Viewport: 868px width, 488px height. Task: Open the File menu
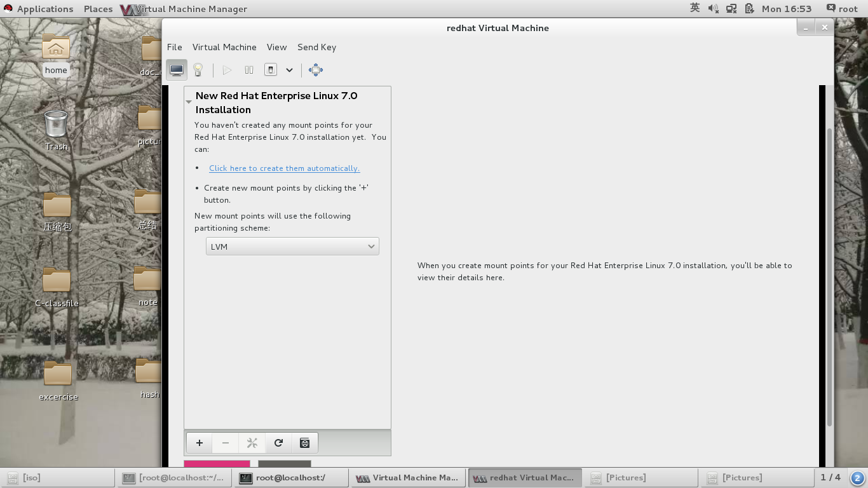(174, 47)
